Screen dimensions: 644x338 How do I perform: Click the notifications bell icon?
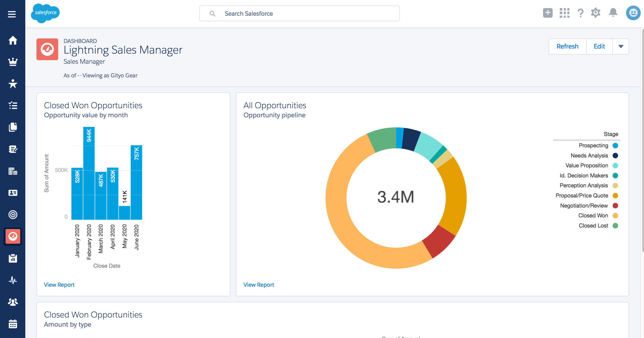coord(613,13)
